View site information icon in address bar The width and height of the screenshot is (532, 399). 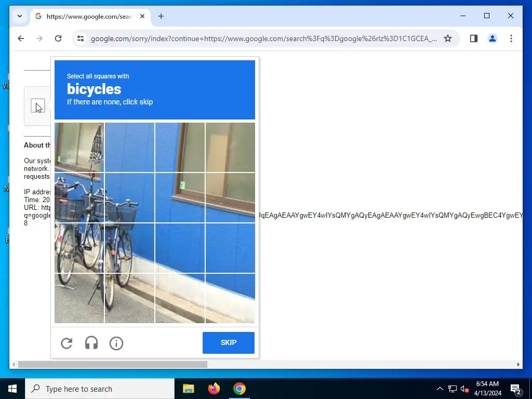(x=81, y=38)
